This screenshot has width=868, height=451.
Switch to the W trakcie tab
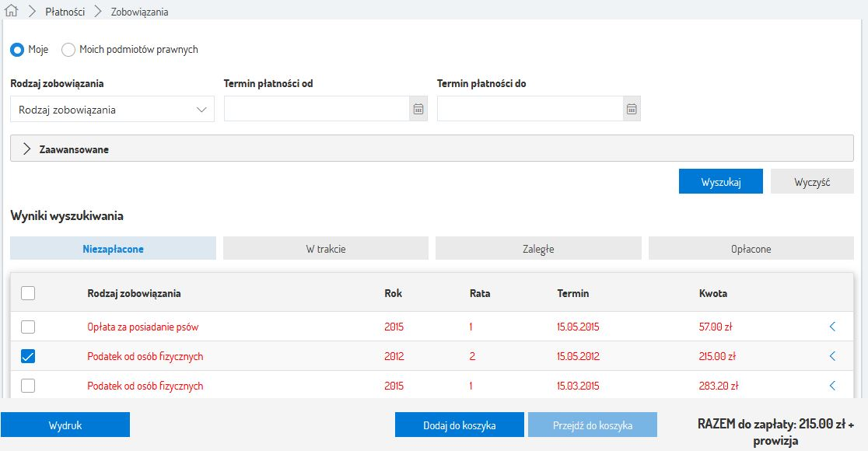point(325,249)
